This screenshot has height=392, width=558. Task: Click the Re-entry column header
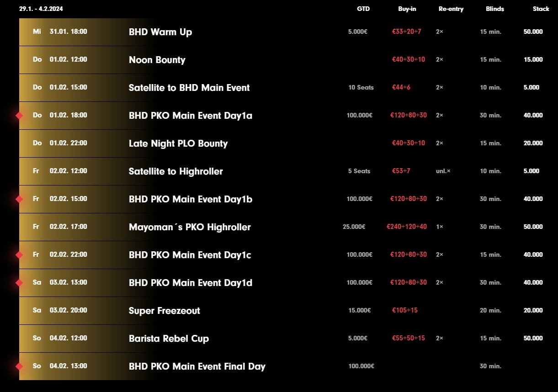(x=451, y=9)
